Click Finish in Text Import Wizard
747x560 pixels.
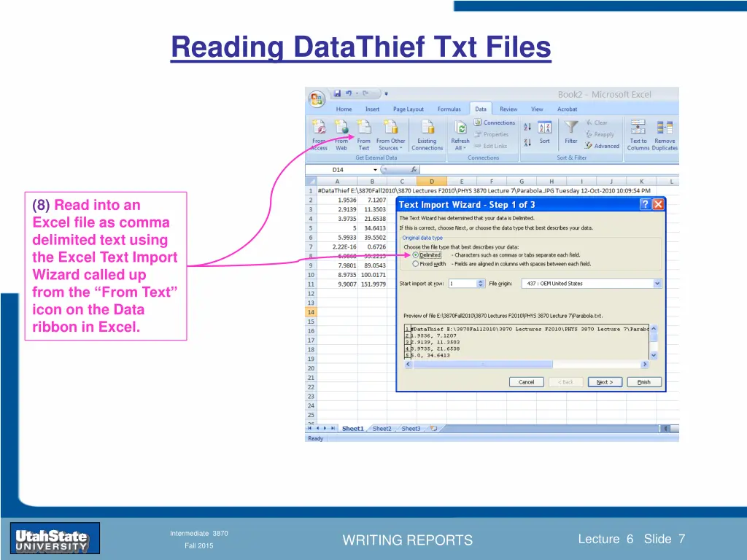[x=644, y=382]
